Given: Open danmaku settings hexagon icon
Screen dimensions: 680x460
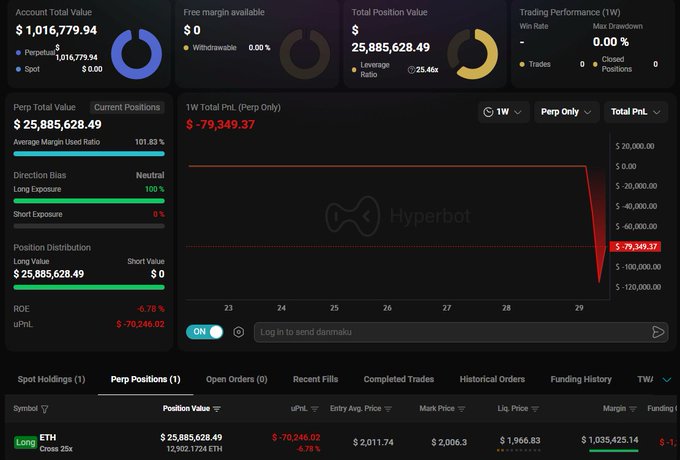Looking at the screenshot, I should [x=239, y=332].
